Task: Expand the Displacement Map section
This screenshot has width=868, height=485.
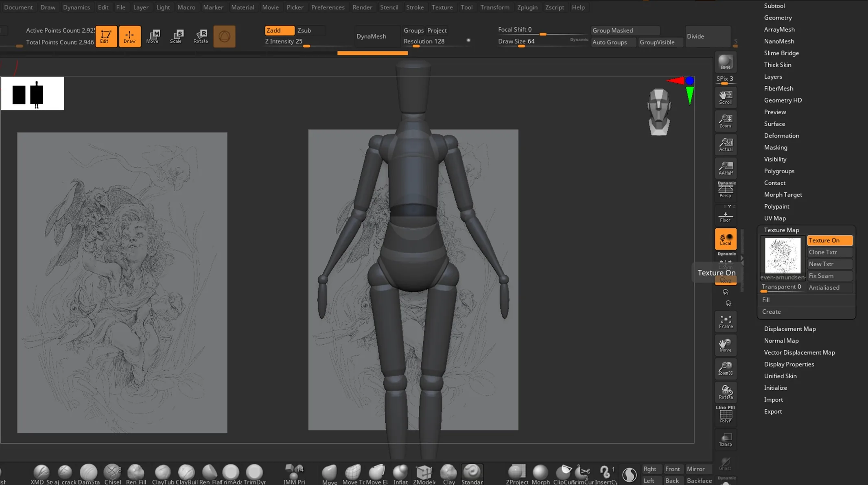Action: point(789,329)
